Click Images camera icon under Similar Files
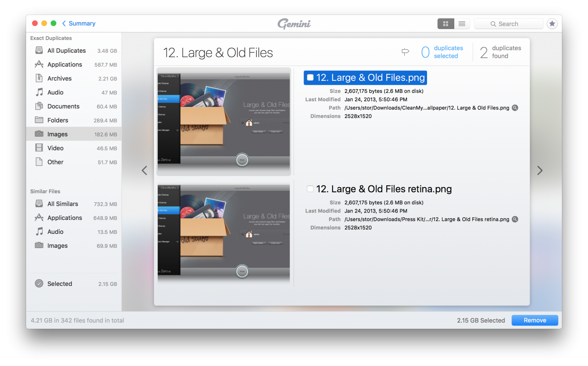 (x=39, y=246)
